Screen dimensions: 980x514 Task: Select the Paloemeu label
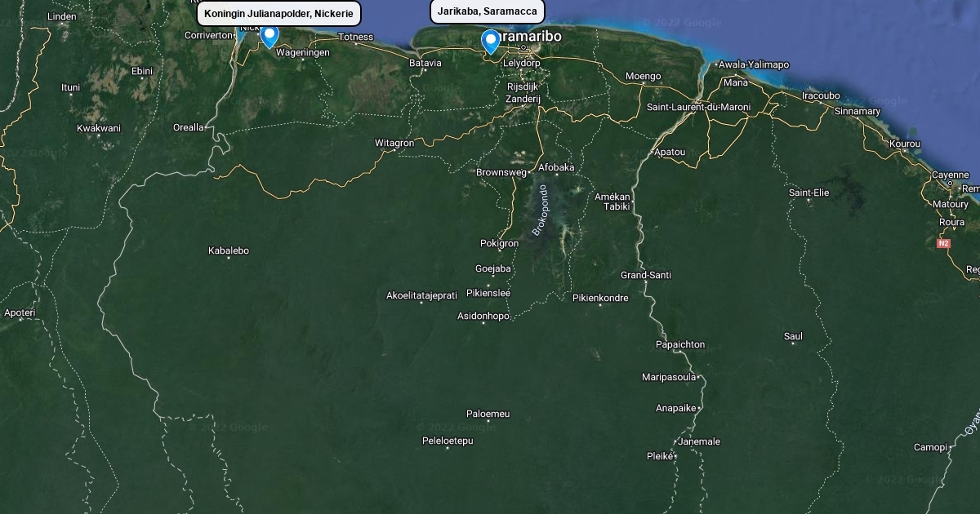tap(488, 414)
